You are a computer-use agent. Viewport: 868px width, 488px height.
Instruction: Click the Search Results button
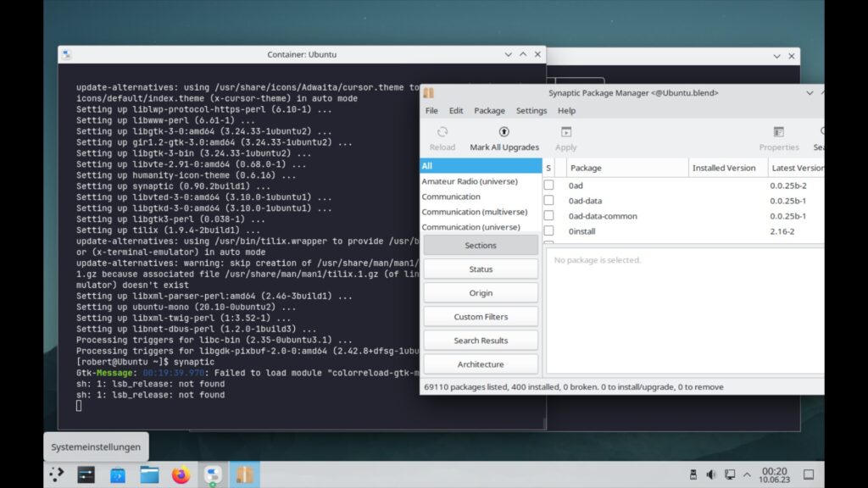(481, 341)
